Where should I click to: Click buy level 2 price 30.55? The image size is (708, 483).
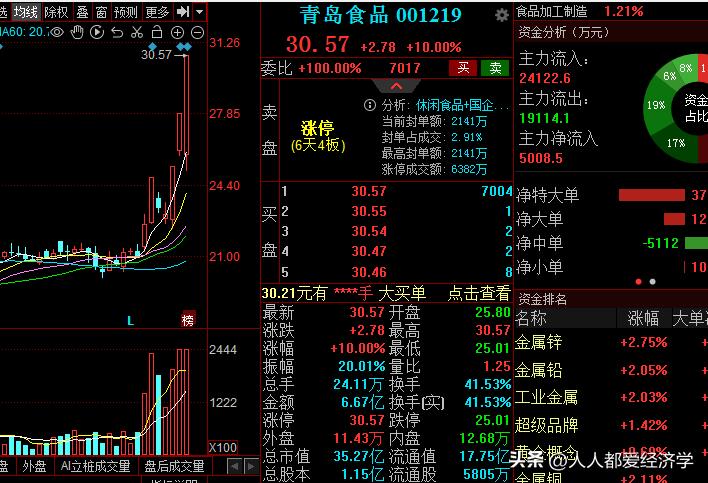point(369,211)
